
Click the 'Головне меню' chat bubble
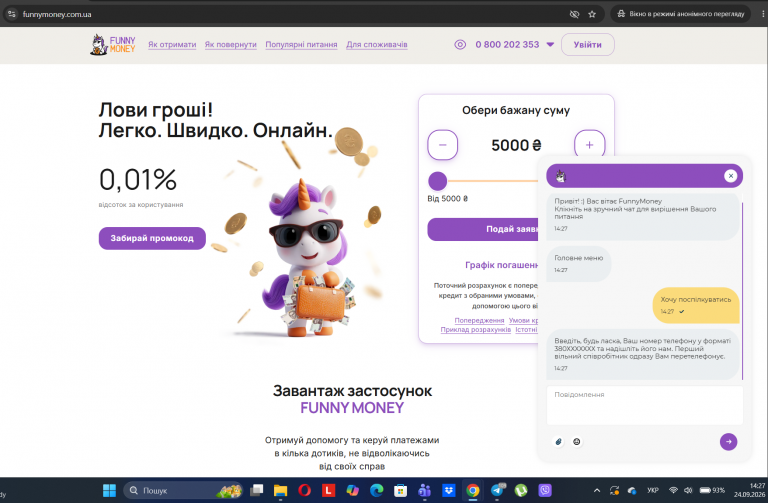coord(578,263)
